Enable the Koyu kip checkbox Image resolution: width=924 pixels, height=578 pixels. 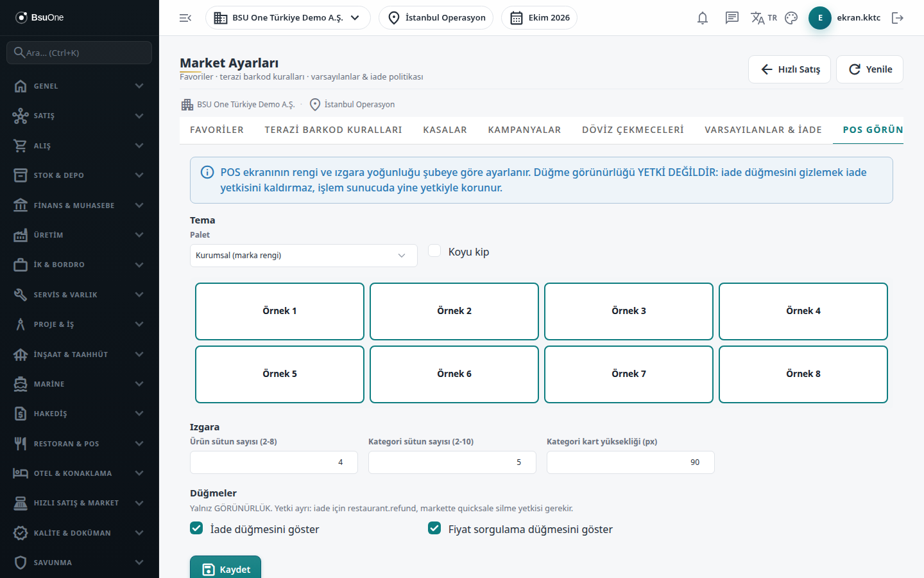[434, 251]
